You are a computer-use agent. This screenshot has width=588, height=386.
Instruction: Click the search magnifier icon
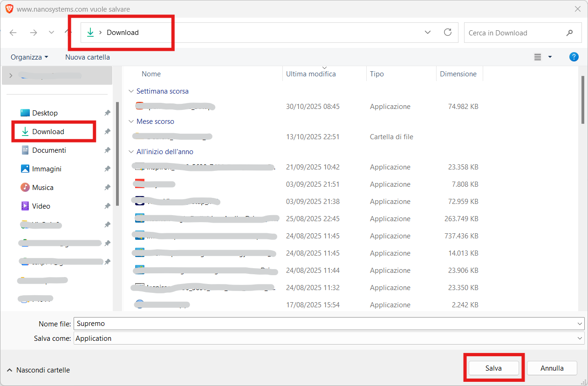click(569, 33)
